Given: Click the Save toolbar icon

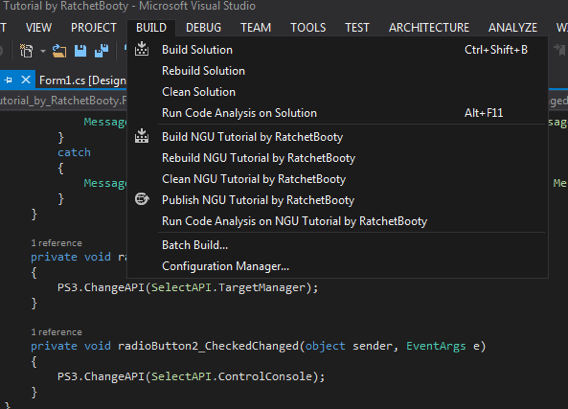Looking at the screenshot, I should (80, 51).
